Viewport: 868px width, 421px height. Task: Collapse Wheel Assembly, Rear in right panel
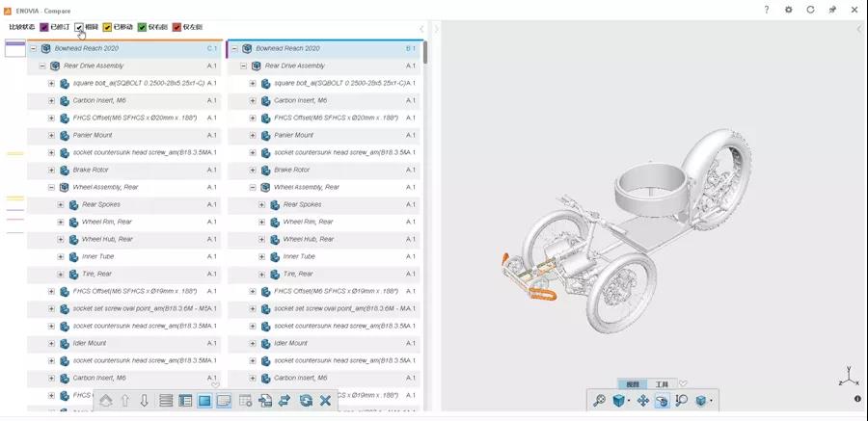pos(253,187)
